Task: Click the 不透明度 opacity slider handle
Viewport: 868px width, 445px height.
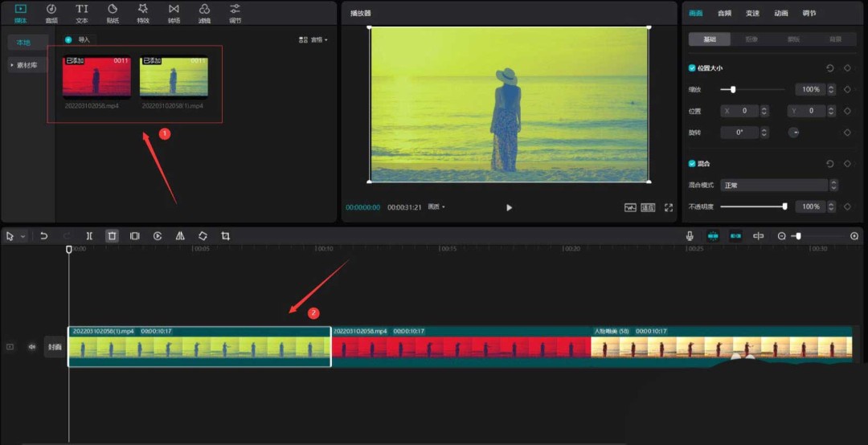Action: point(784,206)
